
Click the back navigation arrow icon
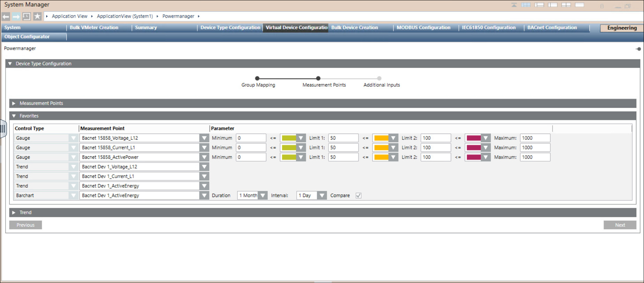pos(6,16)
